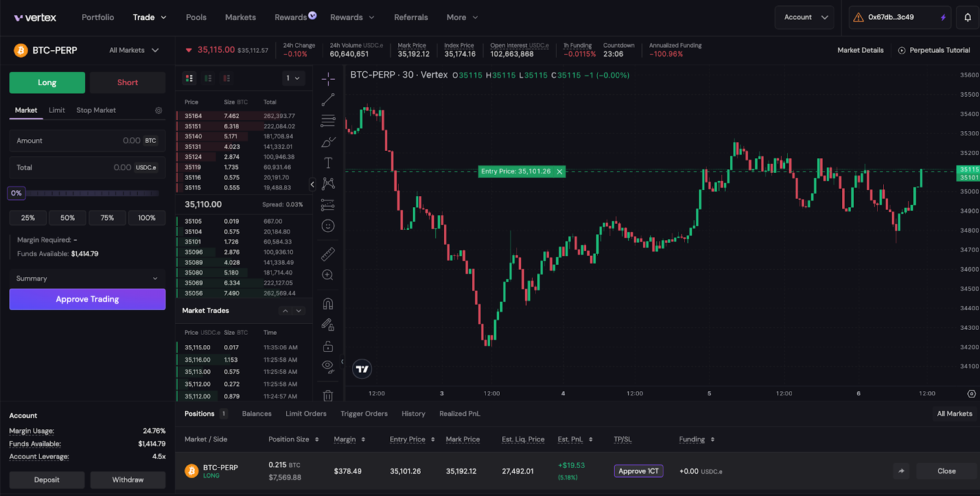Close the BTC-PERP position

(x=946, y=471)
